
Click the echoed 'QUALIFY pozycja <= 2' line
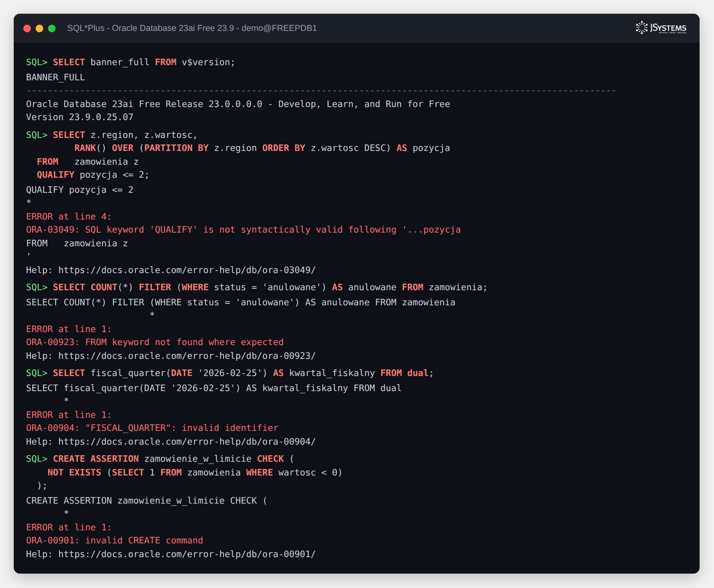[x=80, y=190]
